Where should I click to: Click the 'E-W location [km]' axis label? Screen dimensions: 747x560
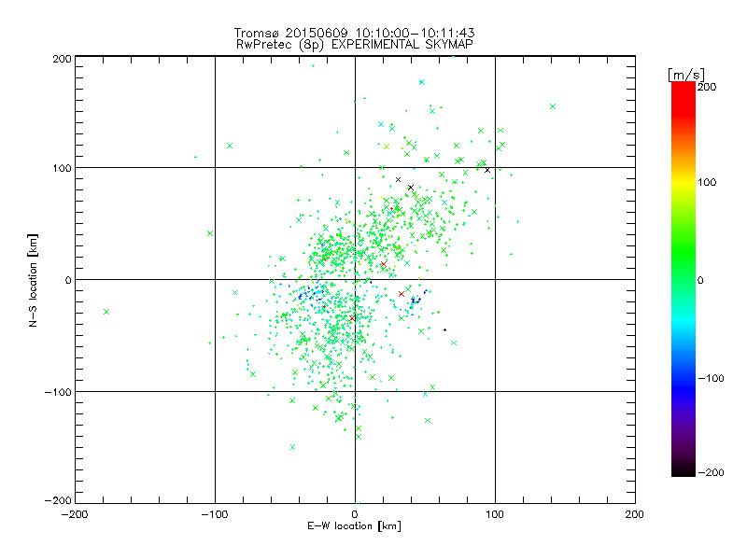tap(354, 525)
